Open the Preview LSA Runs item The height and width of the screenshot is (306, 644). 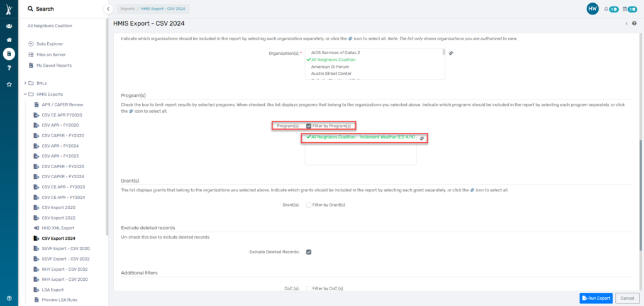point(59,300)
